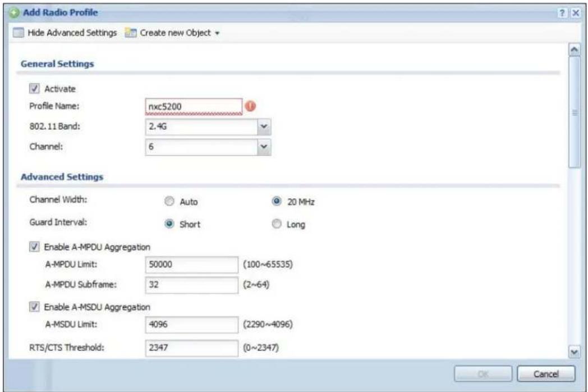Click the 802.11 Band field showing 2.4G
Screen dimensions: 588x392
201,126
